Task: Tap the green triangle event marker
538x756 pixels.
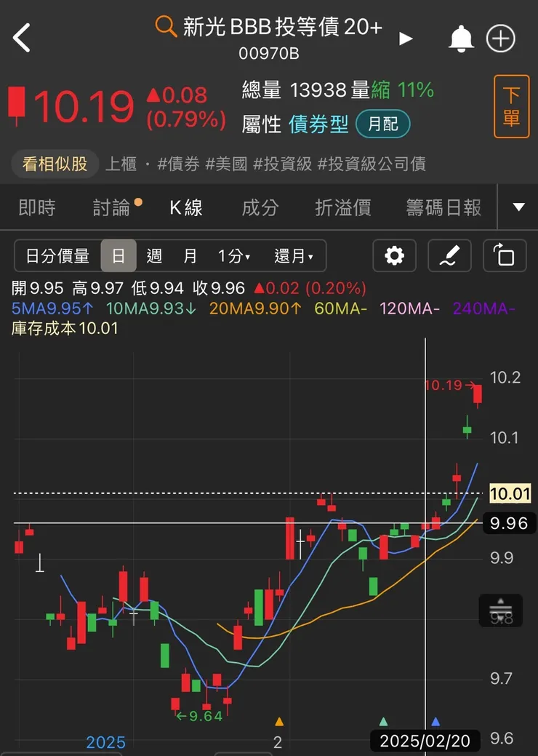Action: 383,722
